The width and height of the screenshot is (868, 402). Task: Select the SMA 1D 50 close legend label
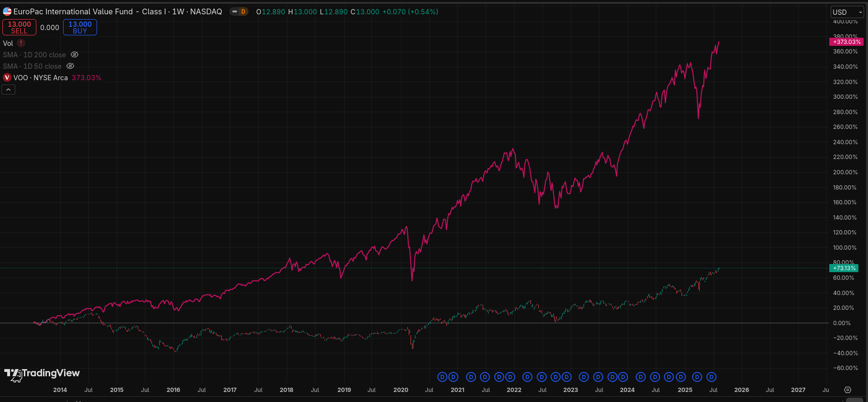(33, 66)
